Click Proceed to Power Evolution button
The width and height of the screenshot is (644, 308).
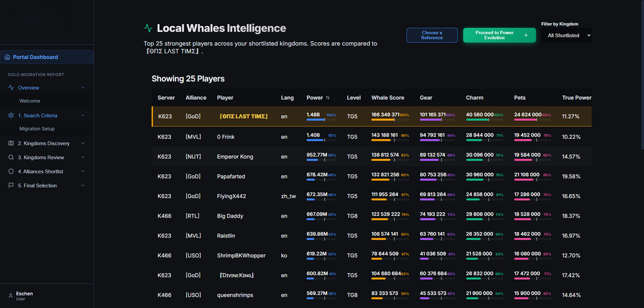499,35
